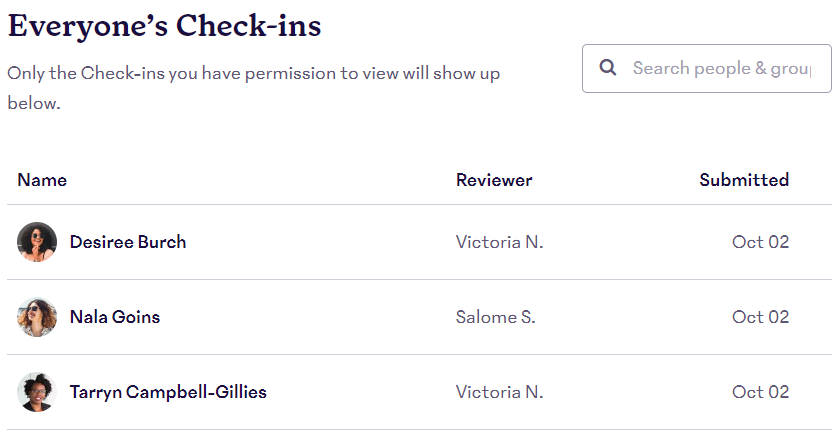Select reviewer Salome S. in Nala's row
The height and width of the screenshot is (432, 837).
[495, 317]
